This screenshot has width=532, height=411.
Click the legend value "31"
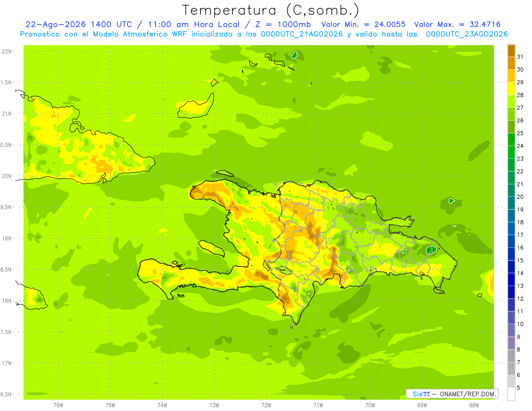(x=520, y=57)
